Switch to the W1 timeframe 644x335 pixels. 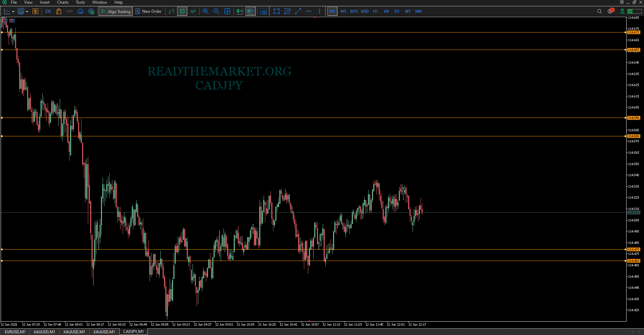408,11
